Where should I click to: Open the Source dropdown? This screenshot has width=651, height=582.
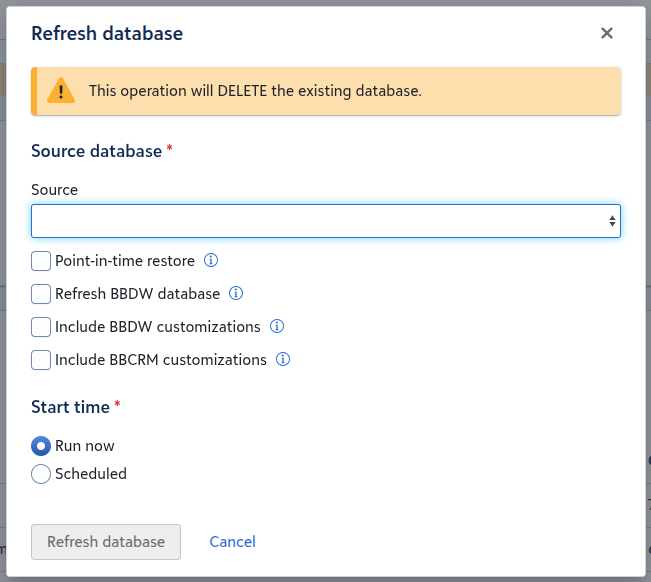click(x=326, y=221)
